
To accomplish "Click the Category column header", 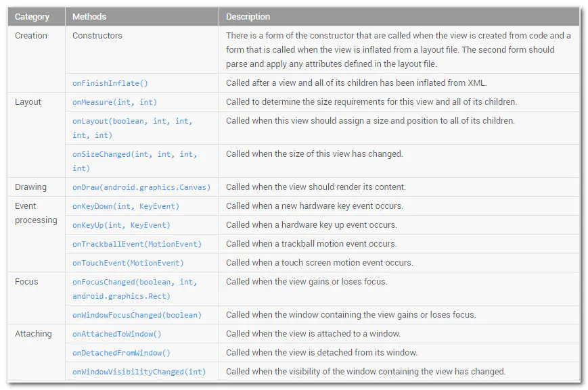I will [32, 17].
